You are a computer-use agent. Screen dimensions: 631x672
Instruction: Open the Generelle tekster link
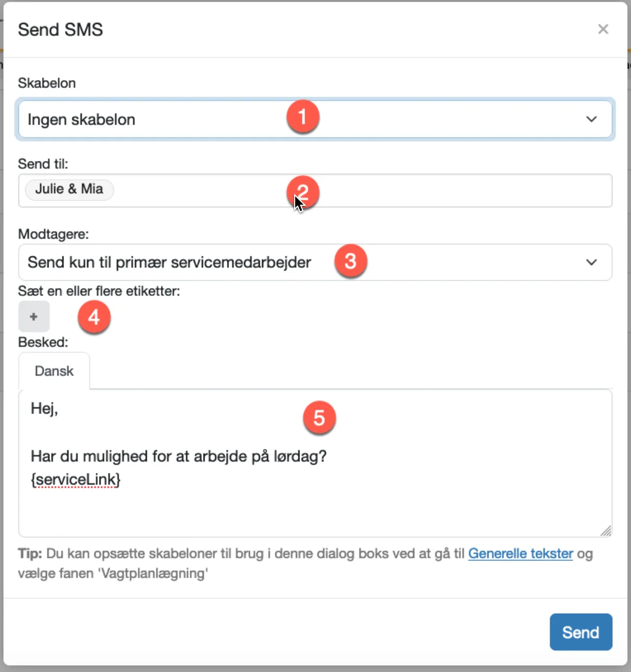[521, 553]
